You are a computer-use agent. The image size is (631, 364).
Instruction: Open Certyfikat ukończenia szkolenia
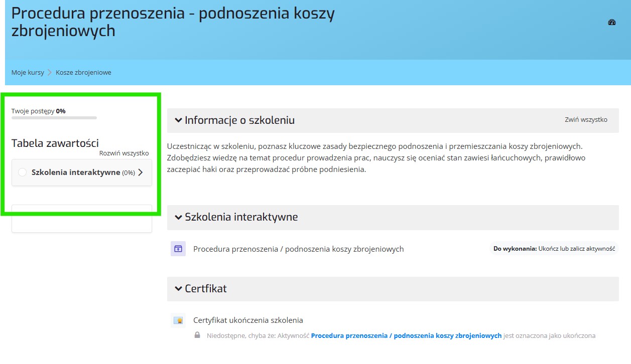248,320
